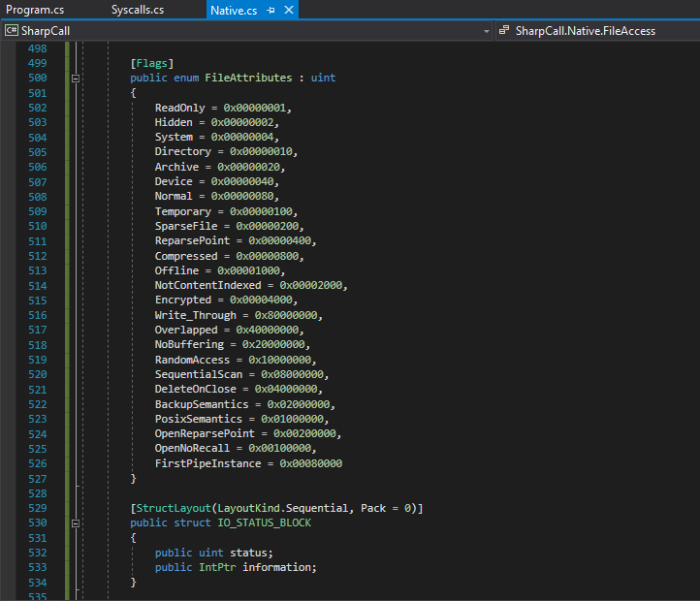700x601 pixels.
Task: Click the Temporary enum member
Action: pos(183,211)
